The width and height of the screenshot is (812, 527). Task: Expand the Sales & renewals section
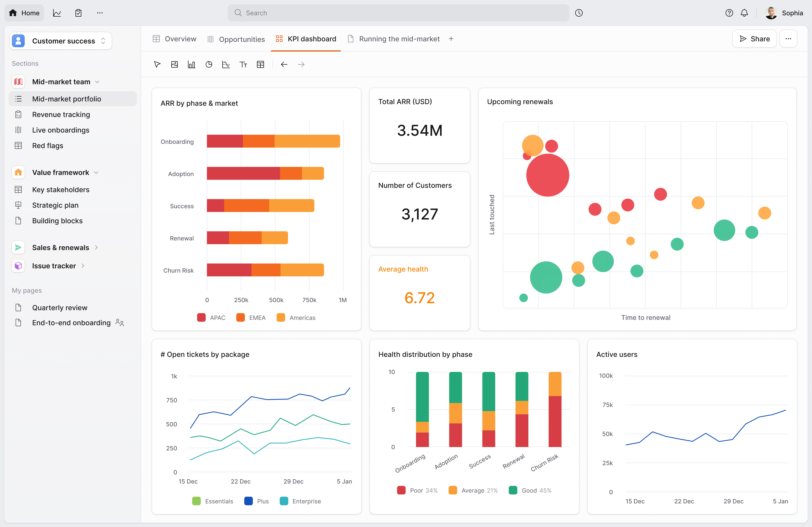pos(96,247)
